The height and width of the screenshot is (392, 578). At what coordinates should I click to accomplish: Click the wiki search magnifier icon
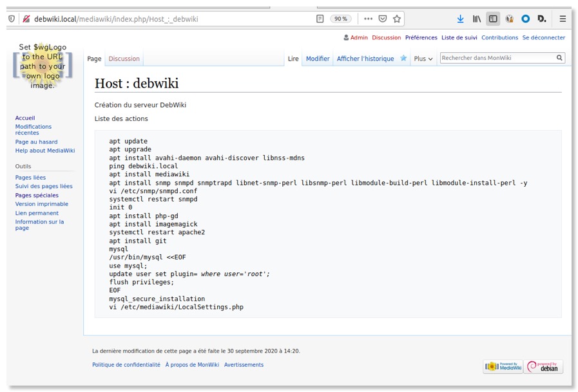[559, 58]
